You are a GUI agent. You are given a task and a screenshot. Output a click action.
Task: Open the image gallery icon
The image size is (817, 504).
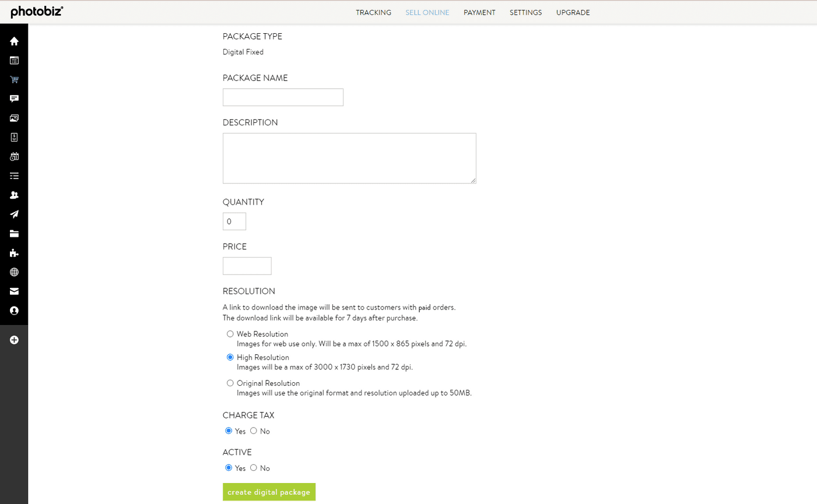pos(14,118)
